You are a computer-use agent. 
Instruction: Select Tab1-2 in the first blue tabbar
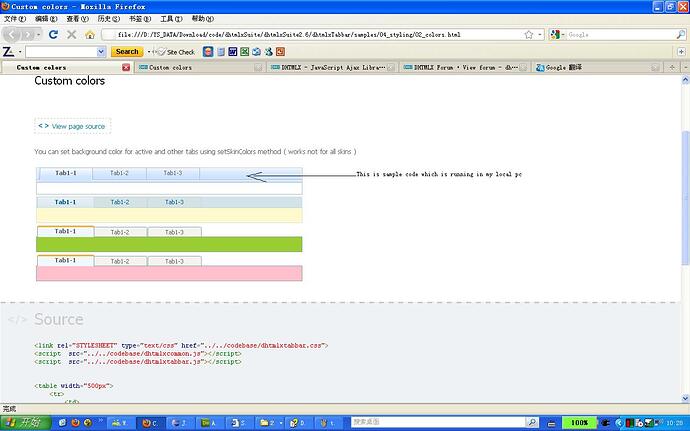[119, 173]
